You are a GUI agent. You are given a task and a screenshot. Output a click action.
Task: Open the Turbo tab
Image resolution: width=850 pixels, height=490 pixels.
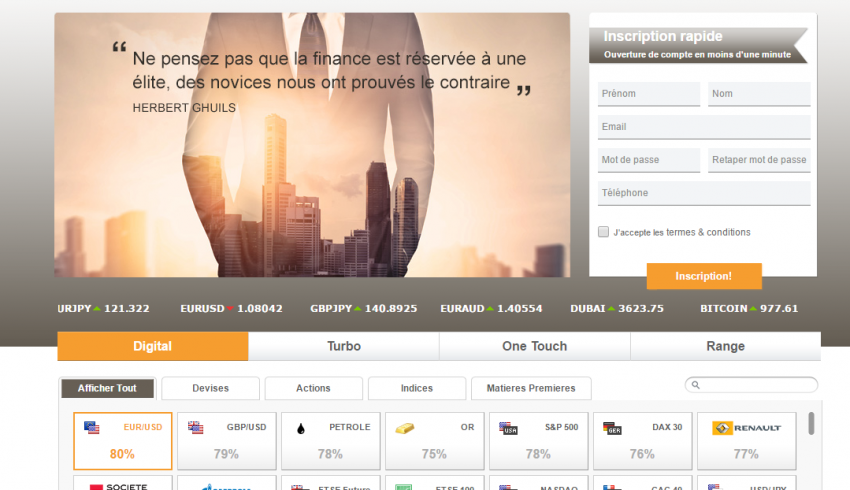343,346
